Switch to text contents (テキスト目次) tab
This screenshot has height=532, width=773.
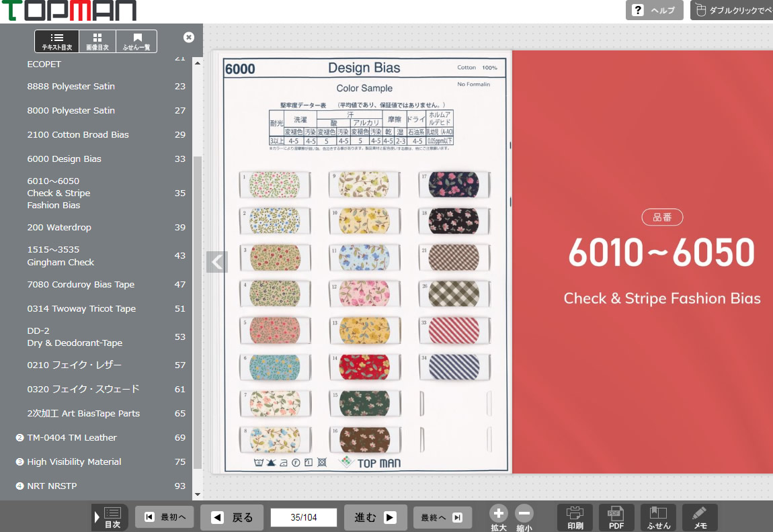pyautogui.click(x=57, y=42)
